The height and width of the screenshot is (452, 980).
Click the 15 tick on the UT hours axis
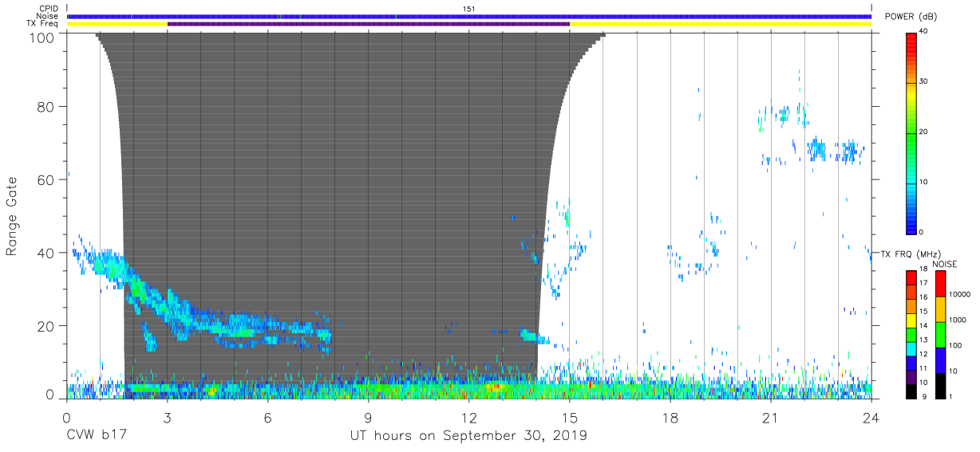(570, 418)
